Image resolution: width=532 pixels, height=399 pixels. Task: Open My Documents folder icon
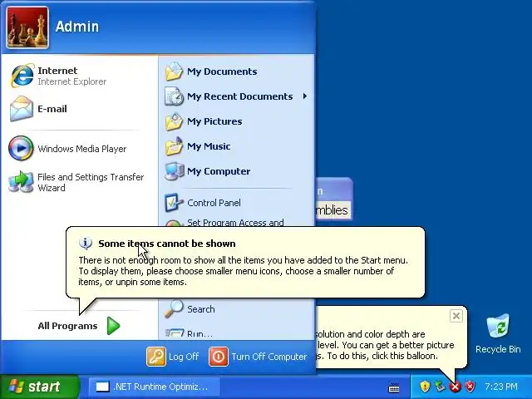coord(174,71)
